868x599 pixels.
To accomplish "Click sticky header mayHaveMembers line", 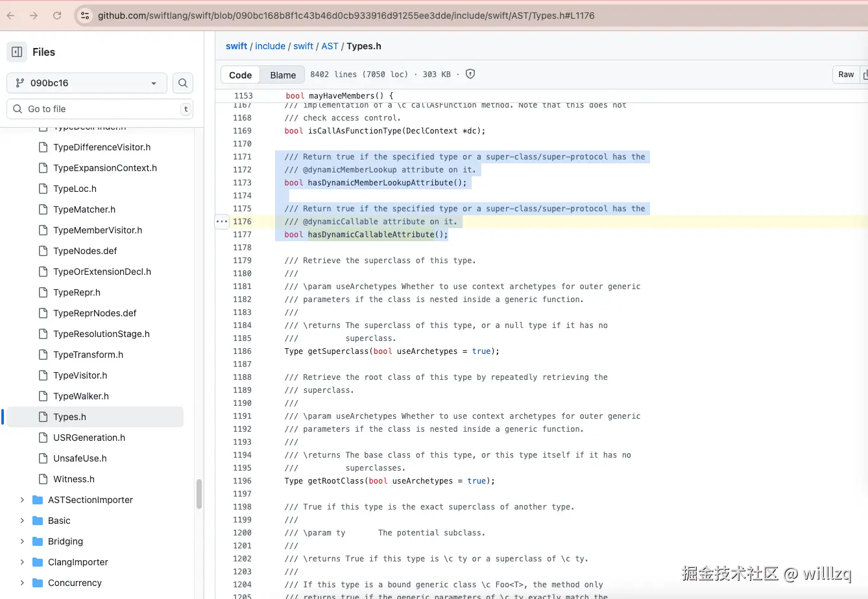I will click(x=339, y=96).
